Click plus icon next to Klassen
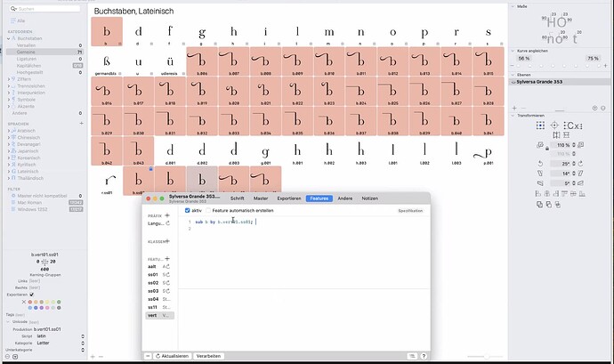 pos(167,241)
